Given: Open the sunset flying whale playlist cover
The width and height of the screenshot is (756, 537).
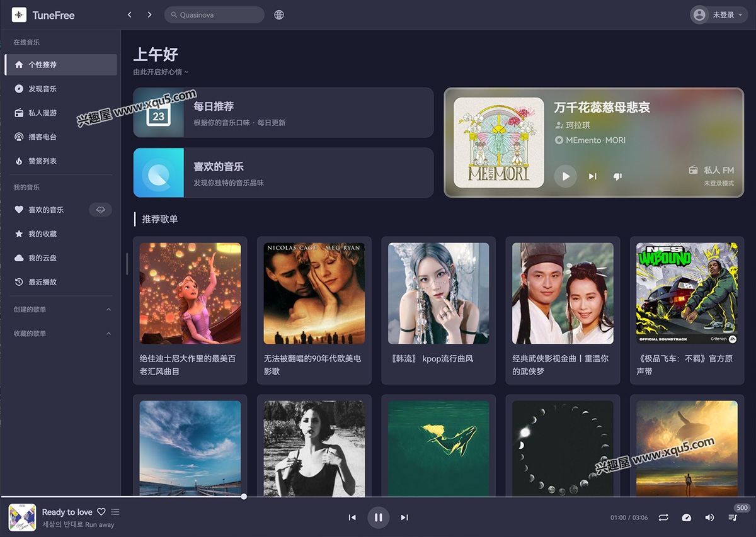Looking at the screenshot, I should [x=687, y=448].
